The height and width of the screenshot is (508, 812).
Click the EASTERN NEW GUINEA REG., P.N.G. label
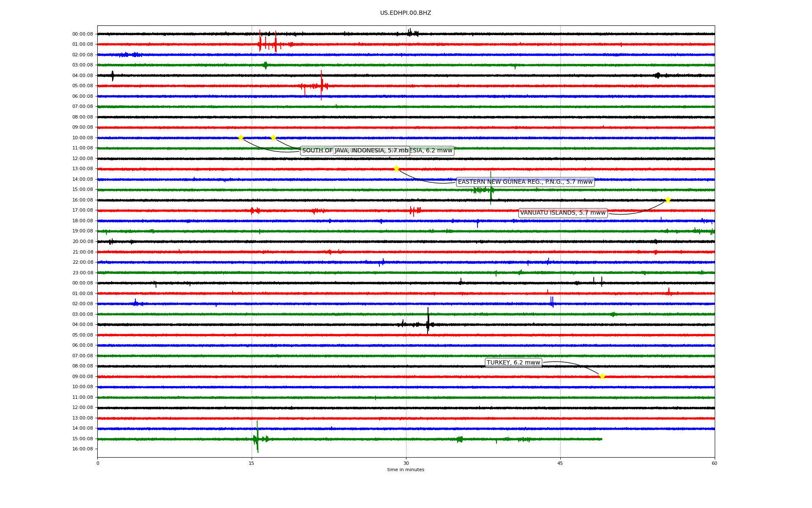525,182
